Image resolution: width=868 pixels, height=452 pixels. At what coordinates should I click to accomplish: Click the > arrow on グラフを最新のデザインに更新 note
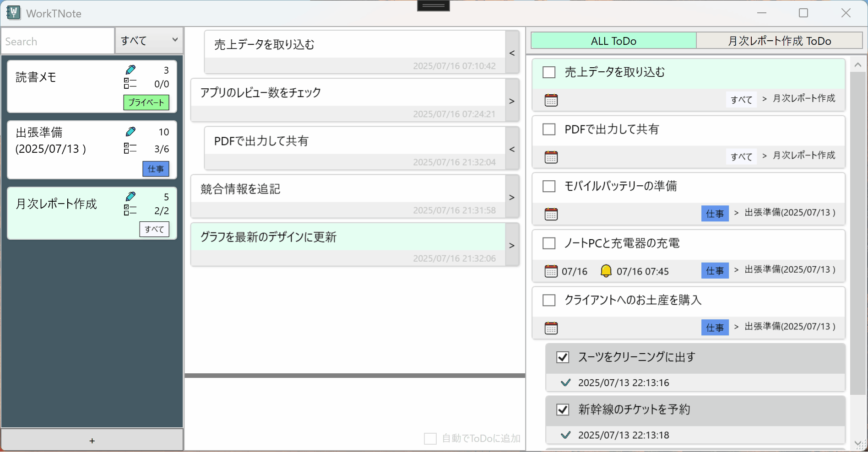pos(512,245)
